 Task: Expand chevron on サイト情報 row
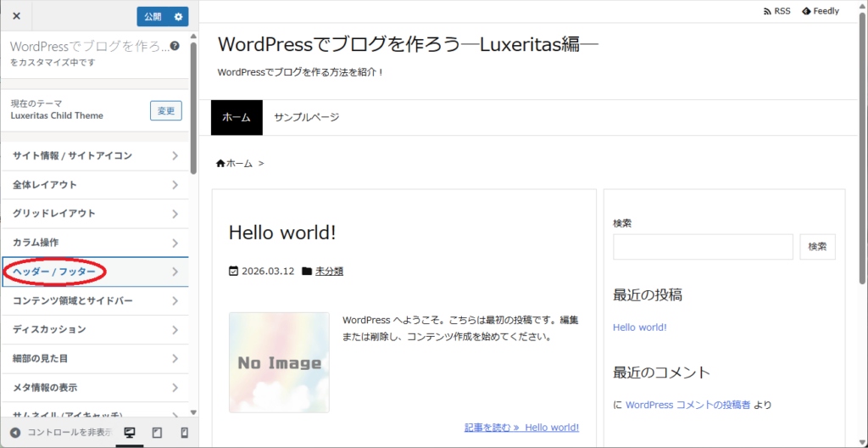click(175, 156)
